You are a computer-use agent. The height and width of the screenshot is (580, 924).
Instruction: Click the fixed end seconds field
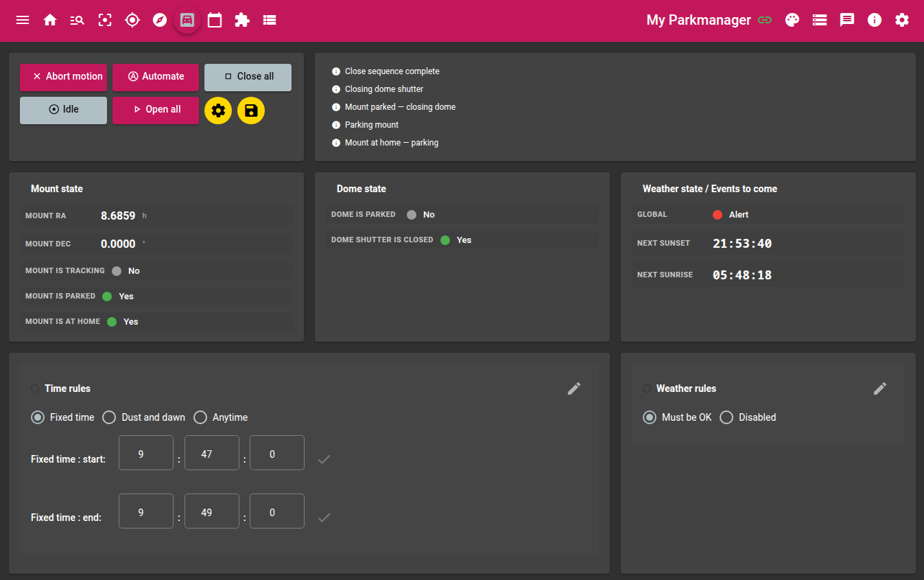(x=277, y=511)
